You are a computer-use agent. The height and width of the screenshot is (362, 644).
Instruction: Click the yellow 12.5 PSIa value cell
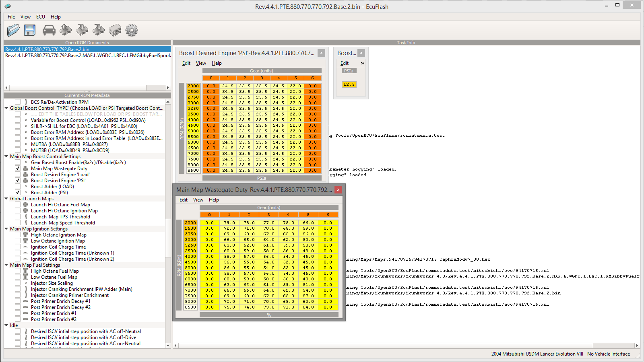[349, 84]
